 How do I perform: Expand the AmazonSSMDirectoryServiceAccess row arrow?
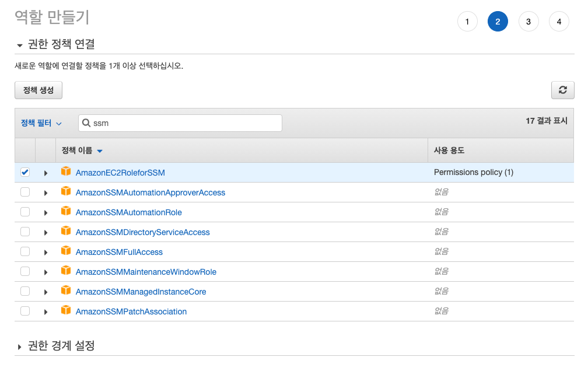point(45,233)
